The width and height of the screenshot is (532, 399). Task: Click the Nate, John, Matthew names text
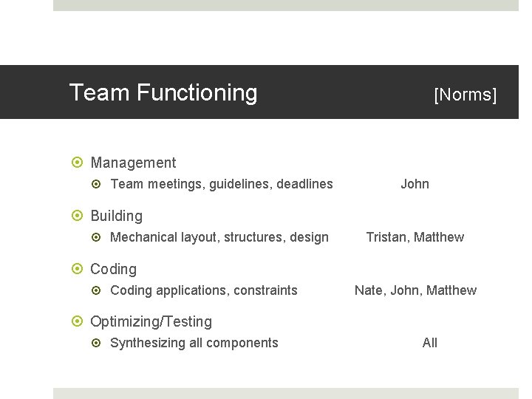[415, 290]
